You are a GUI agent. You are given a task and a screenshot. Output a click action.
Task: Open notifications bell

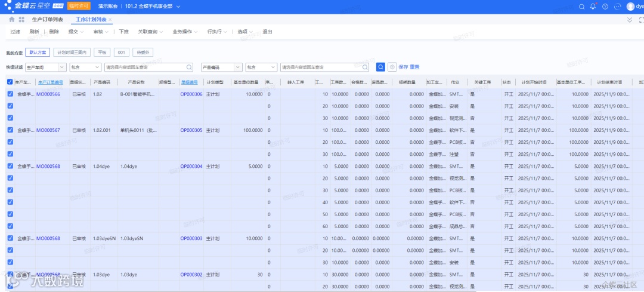[593, 7]
